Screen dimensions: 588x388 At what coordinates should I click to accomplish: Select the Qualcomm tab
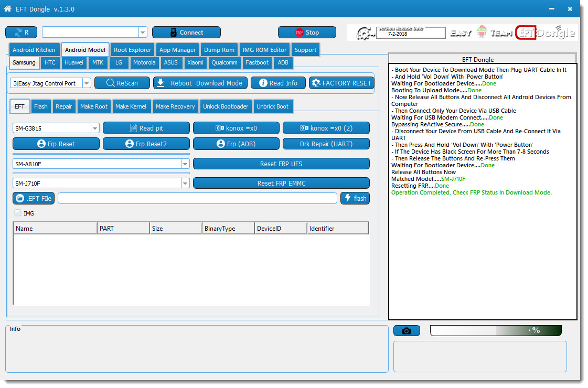tap(224, 62)
